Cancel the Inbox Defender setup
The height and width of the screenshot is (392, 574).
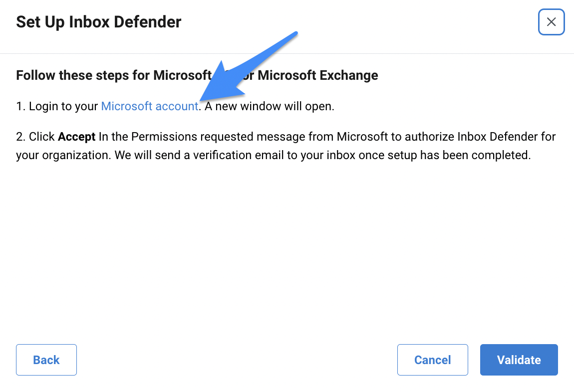[x=432, y=360]
